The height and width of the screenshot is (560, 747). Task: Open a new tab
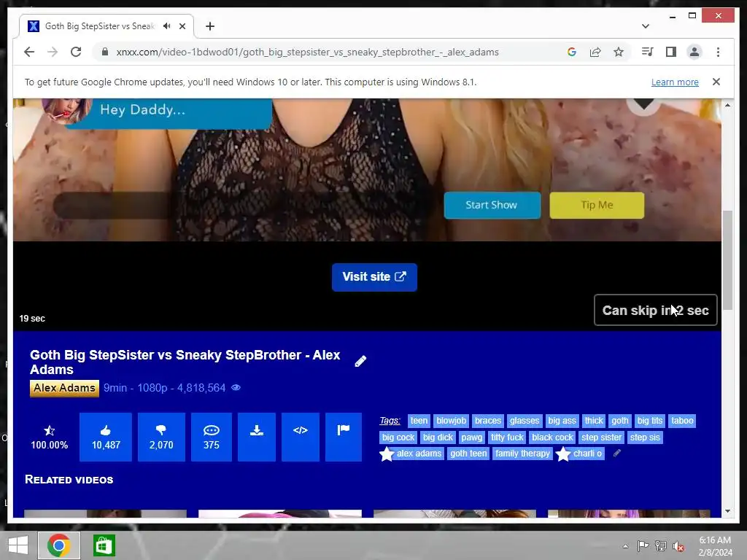210,26
